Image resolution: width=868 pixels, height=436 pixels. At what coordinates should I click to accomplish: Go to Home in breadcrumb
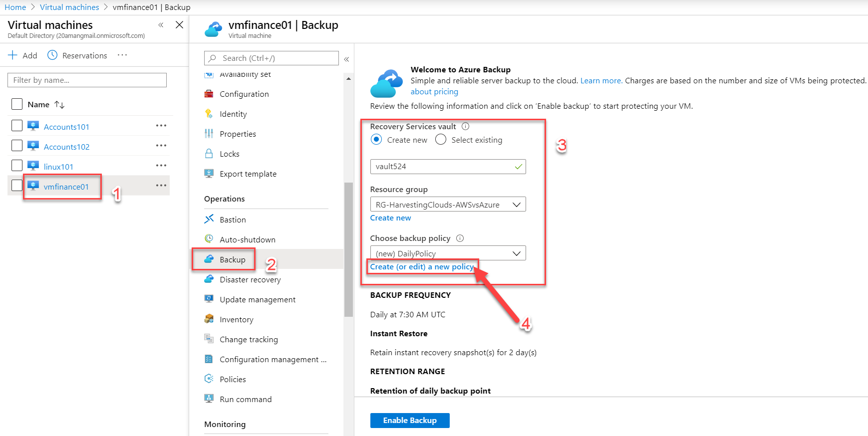[15, 7]
